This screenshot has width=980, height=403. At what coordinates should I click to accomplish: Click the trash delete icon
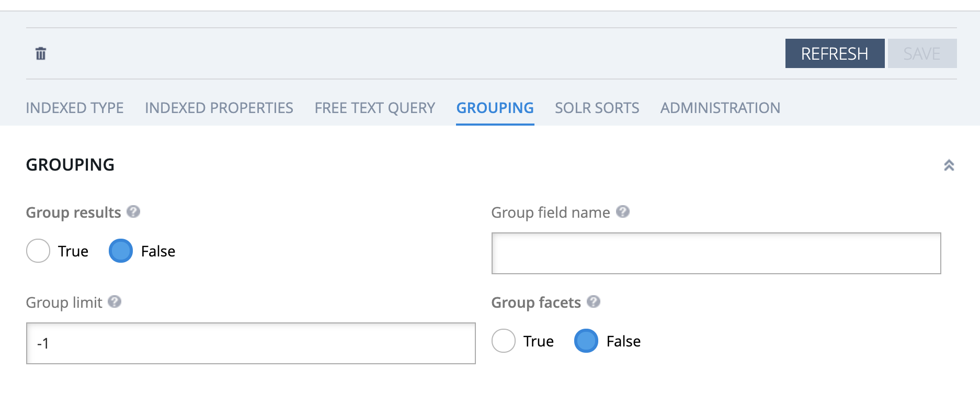(41, 53)
